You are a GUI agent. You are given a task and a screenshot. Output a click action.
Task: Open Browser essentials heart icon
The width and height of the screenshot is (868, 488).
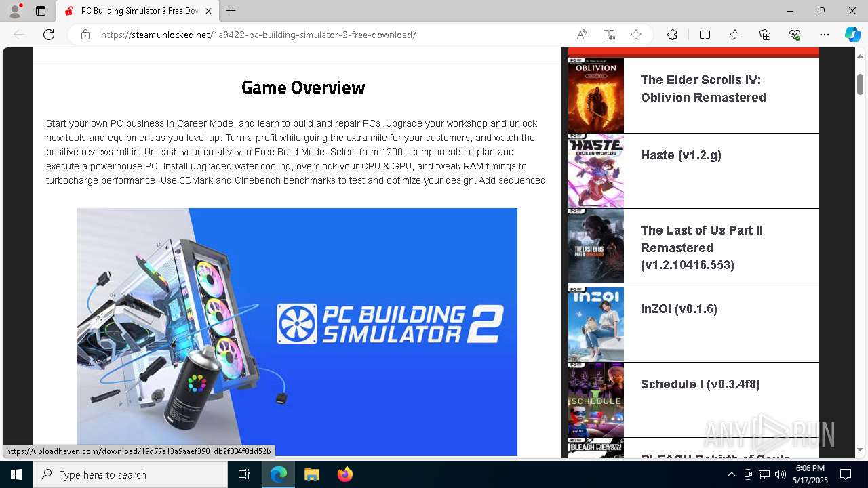[x=795, y=35]
